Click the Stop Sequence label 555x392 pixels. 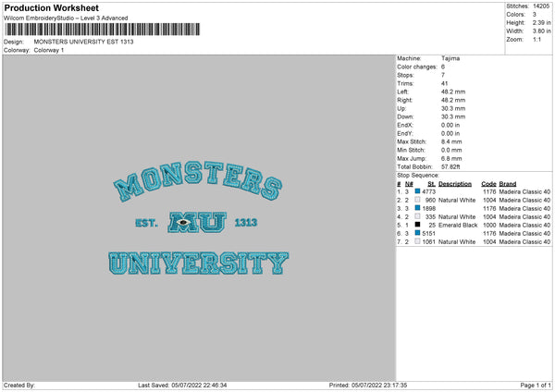[x=418, y=176]
